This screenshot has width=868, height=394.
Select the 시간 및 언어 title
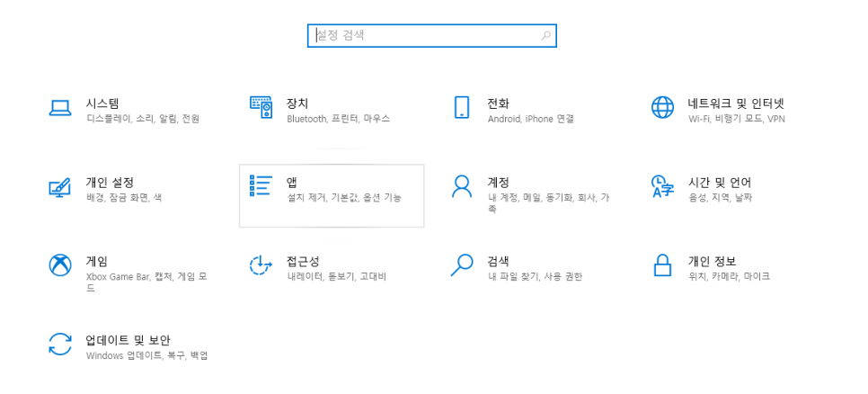click(x=720, y=183)
